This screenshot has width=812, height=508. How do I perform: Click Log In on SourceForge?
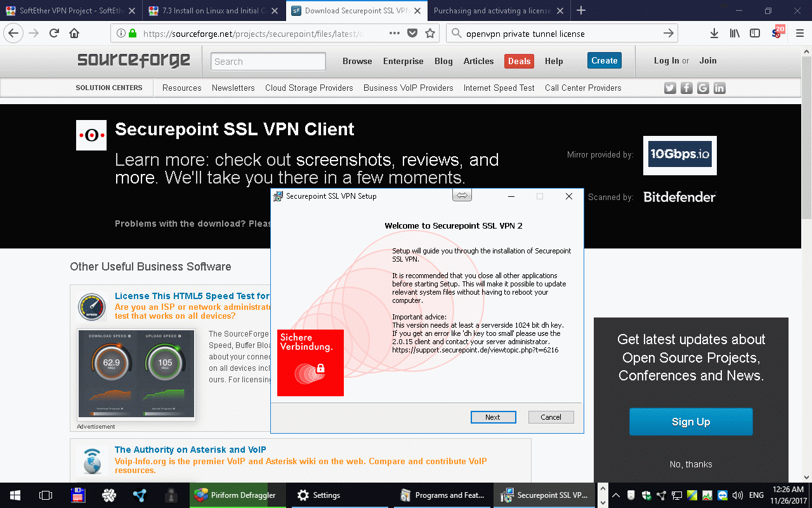(667, 61)
